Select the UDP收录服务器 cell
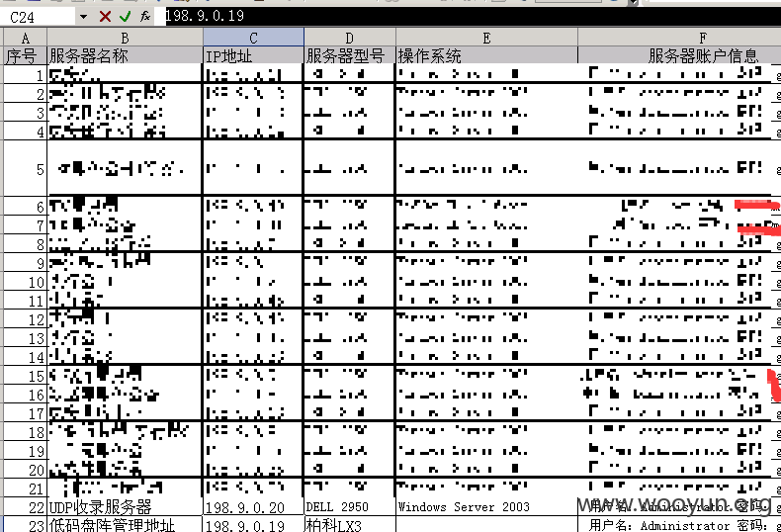 (125, 506)
